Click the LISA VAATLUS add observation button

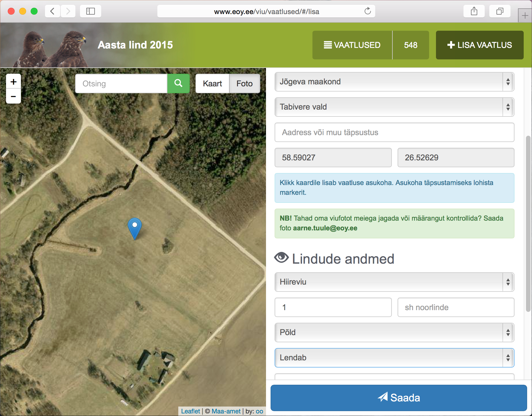480,45
